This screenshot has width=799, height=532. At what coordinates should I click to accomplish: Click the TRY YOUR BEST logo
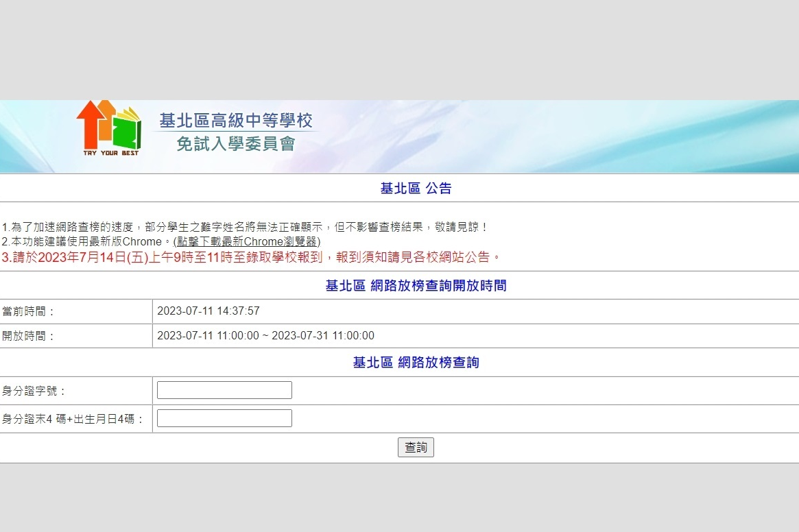coord(111,152)
